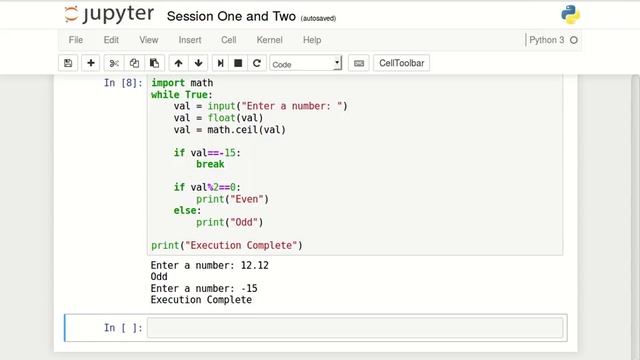Click the 'break' statement
Viewport: 640px width, 360px height.
tap(210, 164)
